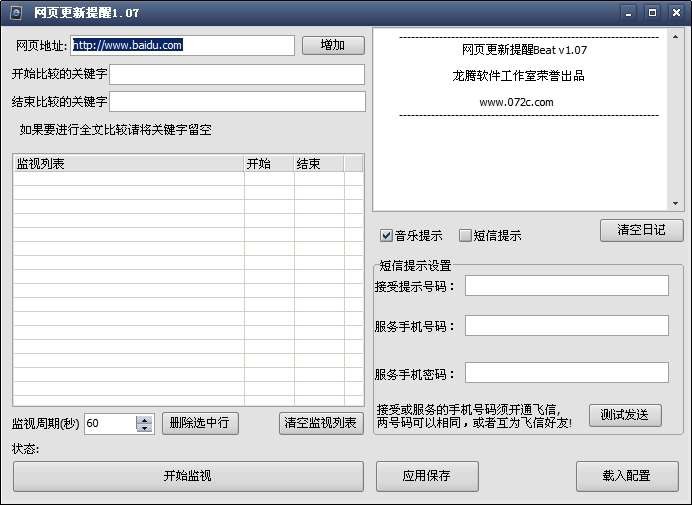692x505 pixels.
Task: Enable the 短信提示 checkbox
Action: 465,236
